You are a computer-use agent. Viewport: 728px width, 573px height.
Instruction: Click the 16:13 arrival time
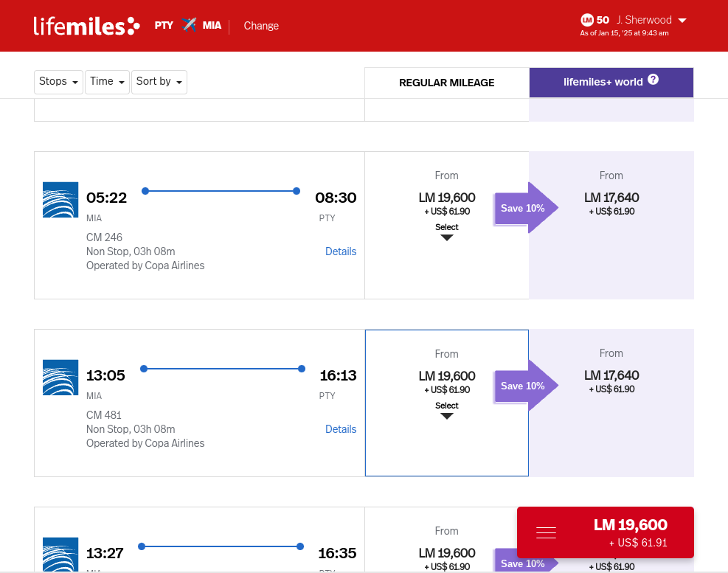click(338, 375)
